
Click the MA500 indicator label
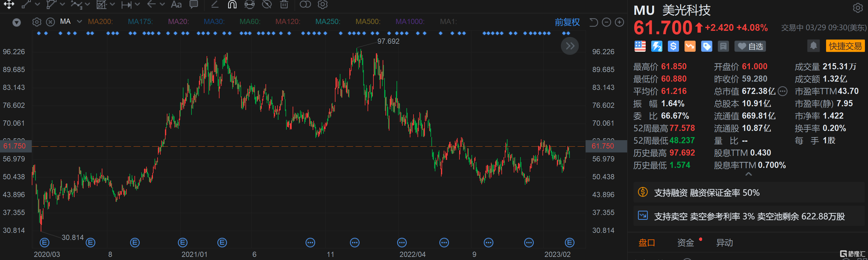click(368, 22)
